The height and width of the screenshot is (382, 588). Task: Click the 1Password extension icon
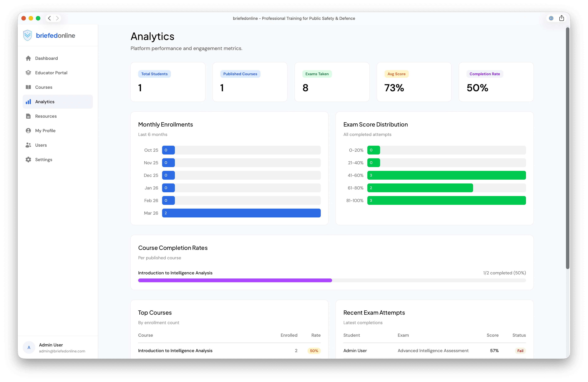point(551,18)
